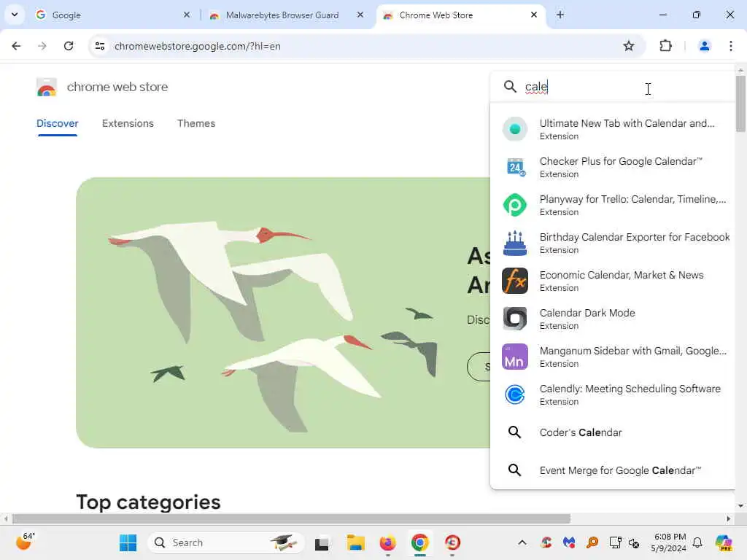Click the horizontal page scrollbar thumb
Image resolution: width=747 pixels, height=560 pixels.
(291, 518)
